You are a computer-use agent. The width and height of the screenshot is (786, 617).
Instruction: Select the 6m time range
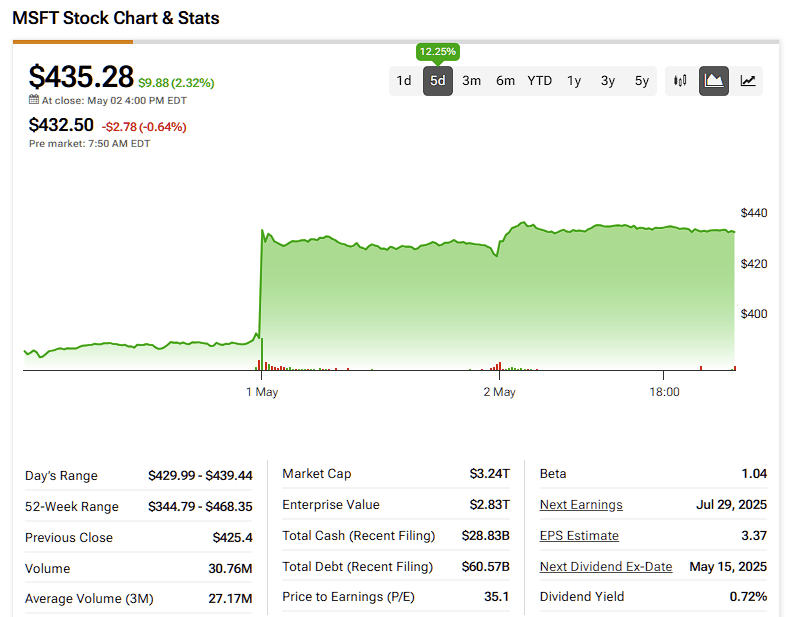[506, 81]
